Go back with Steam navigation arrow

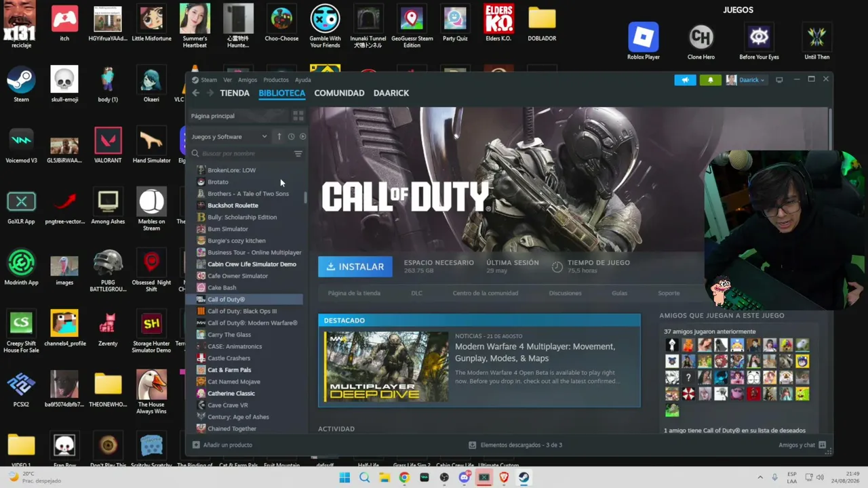click(196, 94)
